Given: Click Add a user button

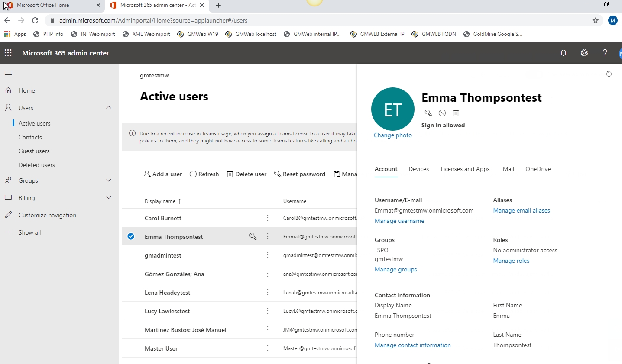Looking at the screenshot, I should 163,174.
